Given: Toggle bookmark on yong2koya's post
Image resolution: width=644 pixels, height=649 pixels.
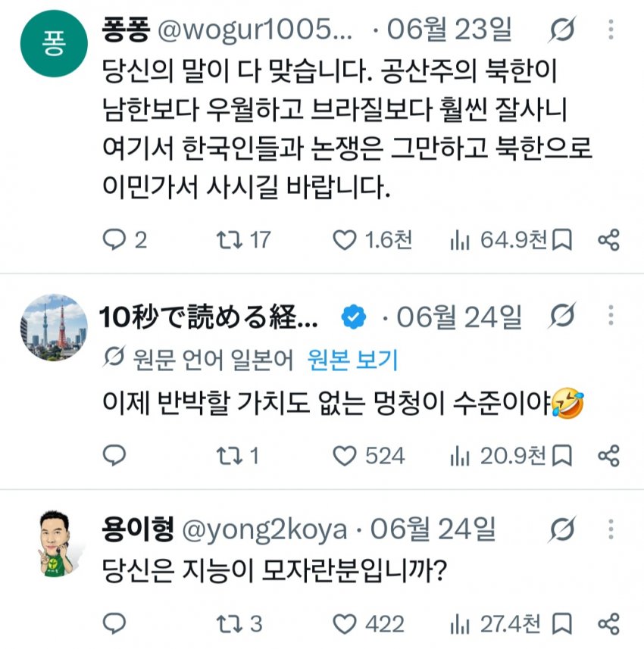Looking at the screenshot, I should coord(562,624).
